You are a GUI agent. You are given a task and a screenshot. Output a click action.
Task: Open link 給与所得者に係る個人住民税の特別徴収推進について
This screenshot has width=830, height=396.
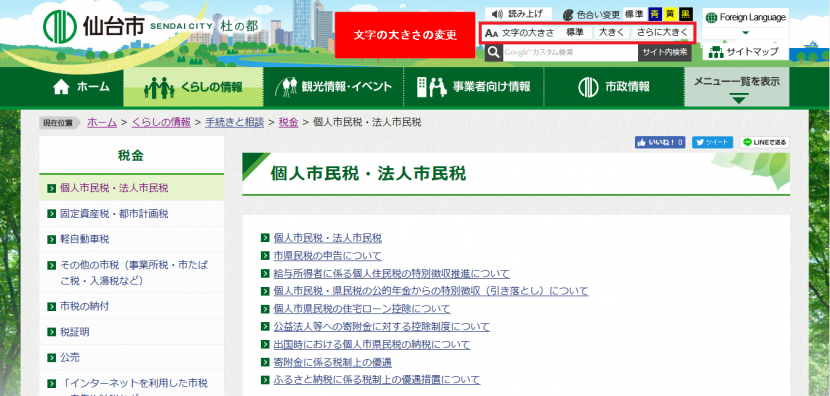[x=392, y=274]
